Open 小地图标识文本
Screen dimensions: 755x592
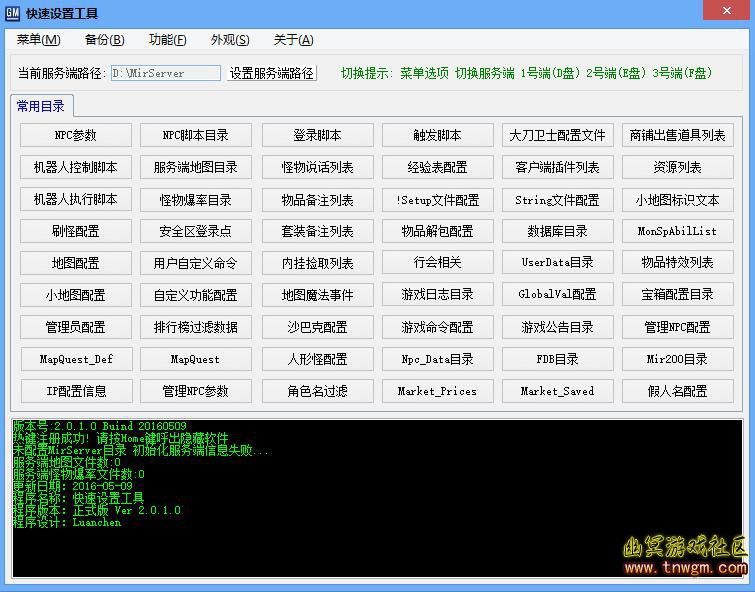tap(677, 199)
